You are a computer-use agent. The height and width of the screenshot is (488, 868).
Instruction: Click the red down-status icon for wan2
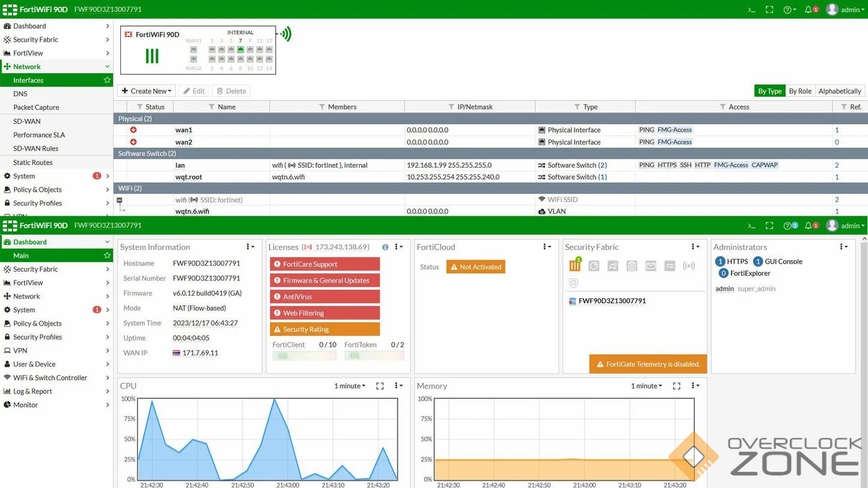point(133,142)
